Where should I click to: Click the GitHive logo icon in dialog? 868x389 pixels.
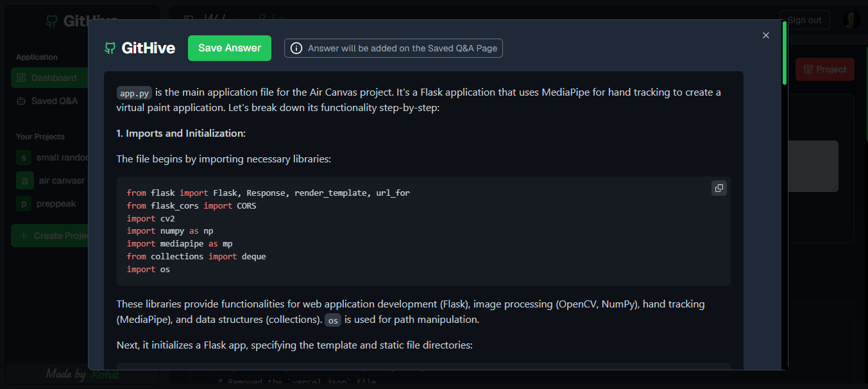click(110, 48)
